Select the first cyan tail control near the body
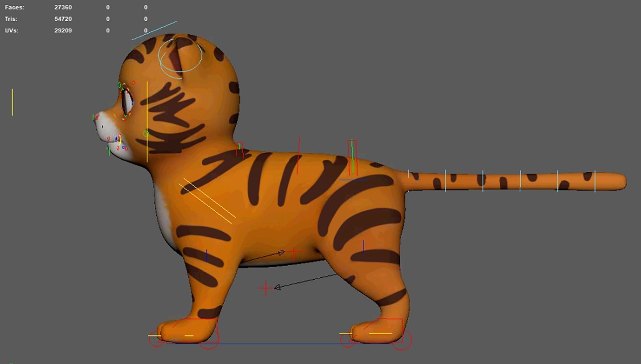This screenshot has width=641, height=364. click(408, 181)
